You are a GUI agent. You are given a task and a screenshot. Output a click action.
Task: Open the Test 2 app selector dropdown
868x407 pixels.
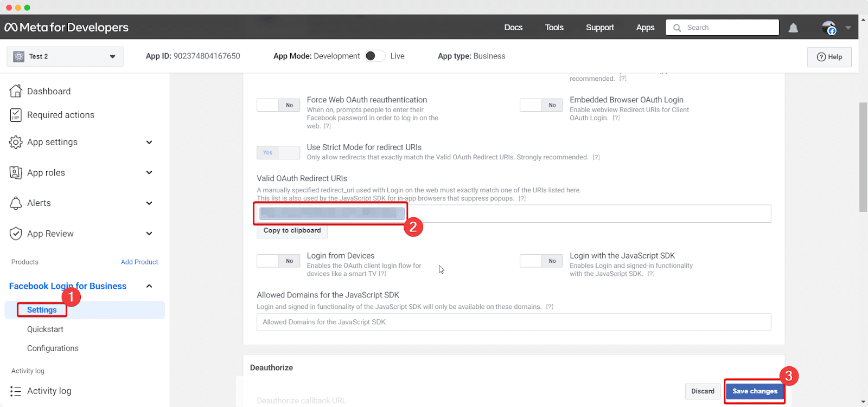pyautogui.click(x=65, y=56)
